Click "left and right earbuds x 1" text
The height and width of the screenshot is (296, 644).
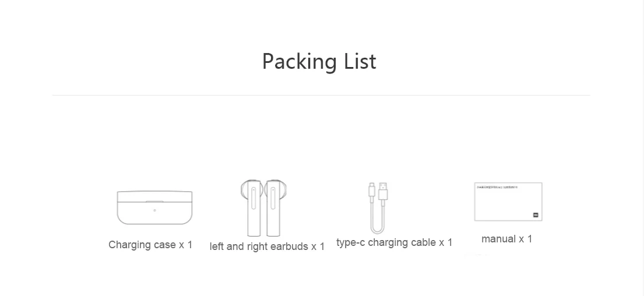[267, 246]
